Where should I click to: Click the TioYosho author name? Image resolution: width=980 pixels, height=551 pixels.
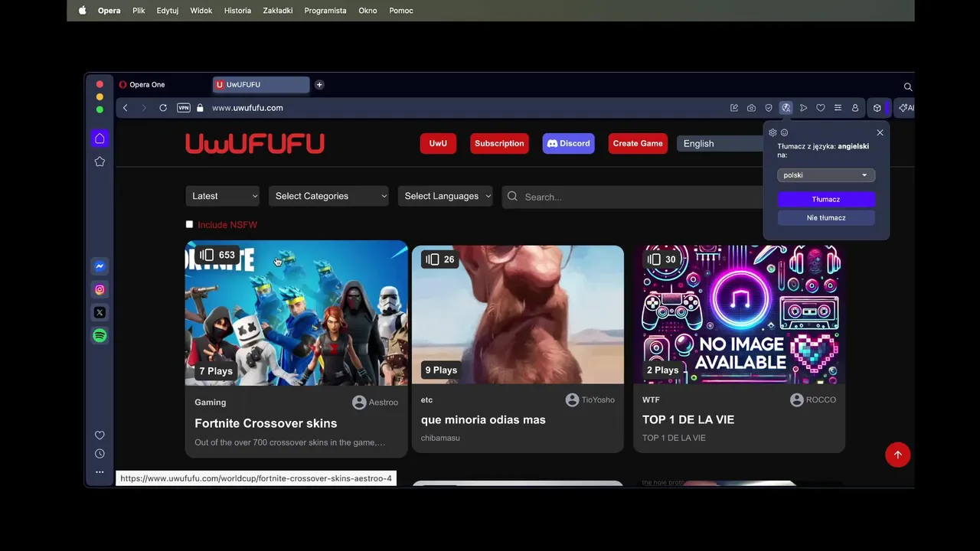[x=598, y=399]
